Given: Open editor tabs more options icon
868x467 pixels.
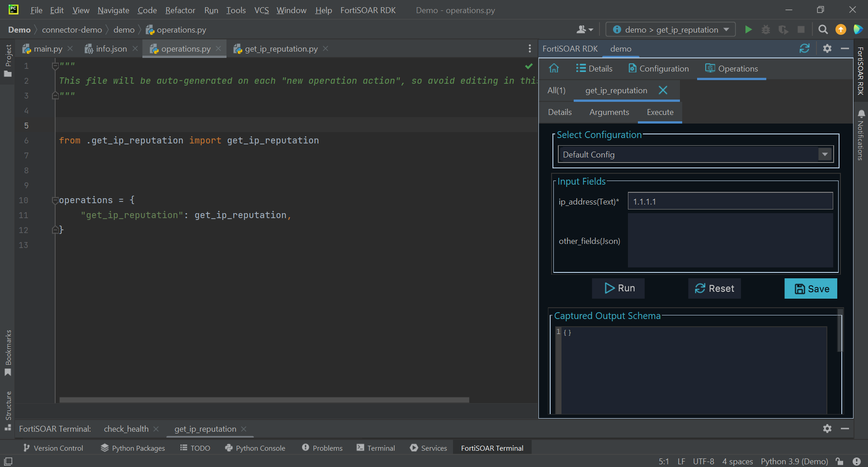Looking at the screenshot, I should (x=529, y=48).
